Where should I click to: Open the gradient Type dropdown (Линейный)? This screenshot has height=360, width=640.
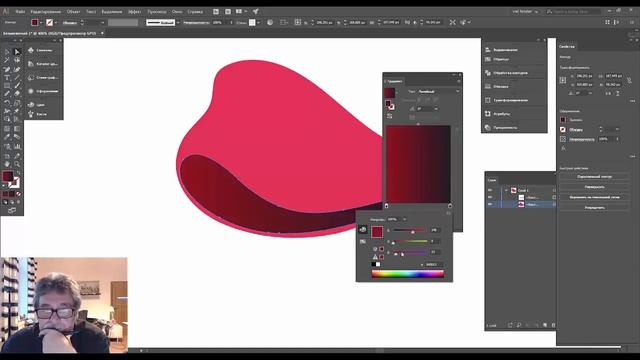[x=438, y=91]
